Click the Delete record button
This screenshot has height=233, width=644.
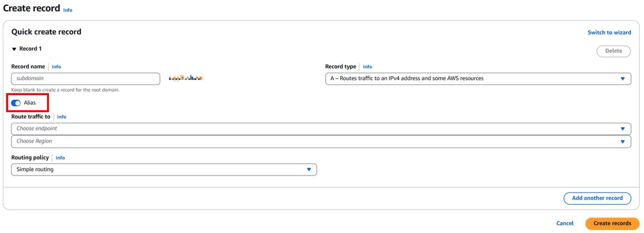613,51
